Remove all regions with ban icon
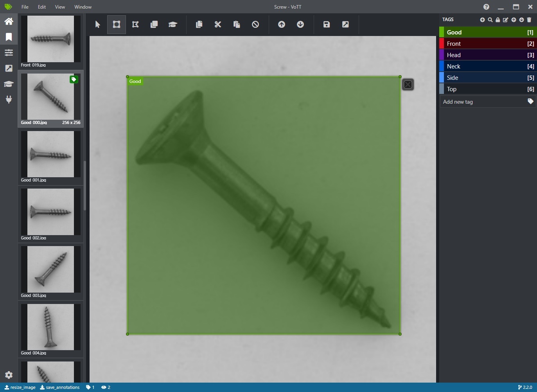This screenshot has height=392, width=537. click(x=255, y=24)
